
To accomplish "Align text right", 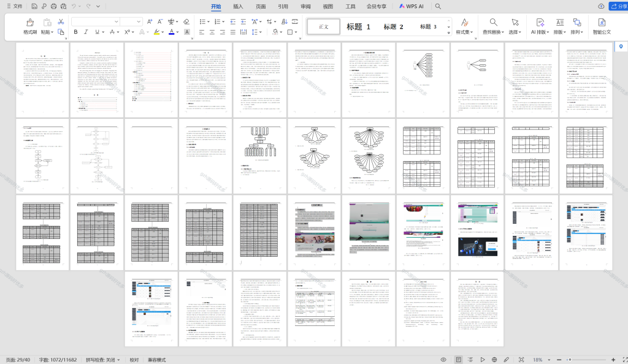I will pos(222,32).
